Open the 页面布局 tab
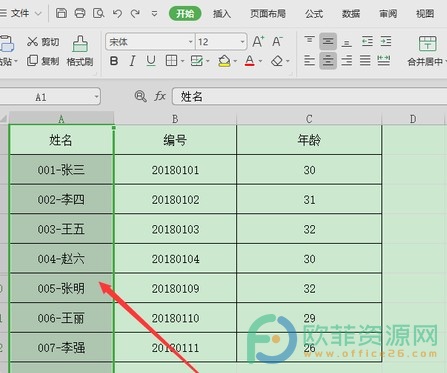 click(268, 14)
